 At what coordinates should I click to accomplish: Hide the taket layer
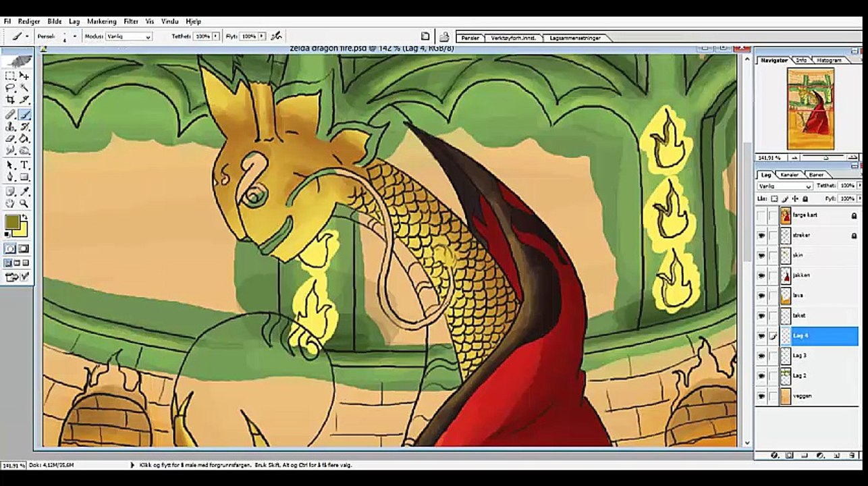[761, 316]
